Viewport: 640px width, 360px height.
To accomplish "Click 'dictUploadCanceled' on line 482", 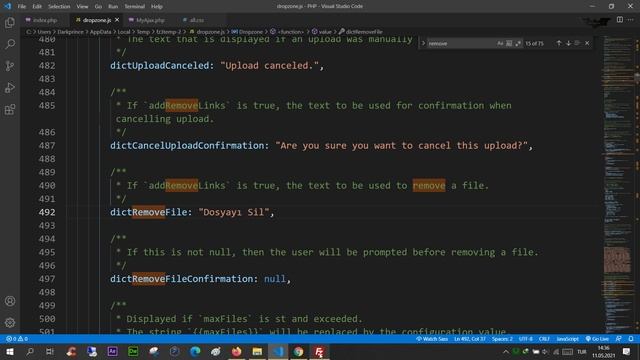I will pos(160,66).
